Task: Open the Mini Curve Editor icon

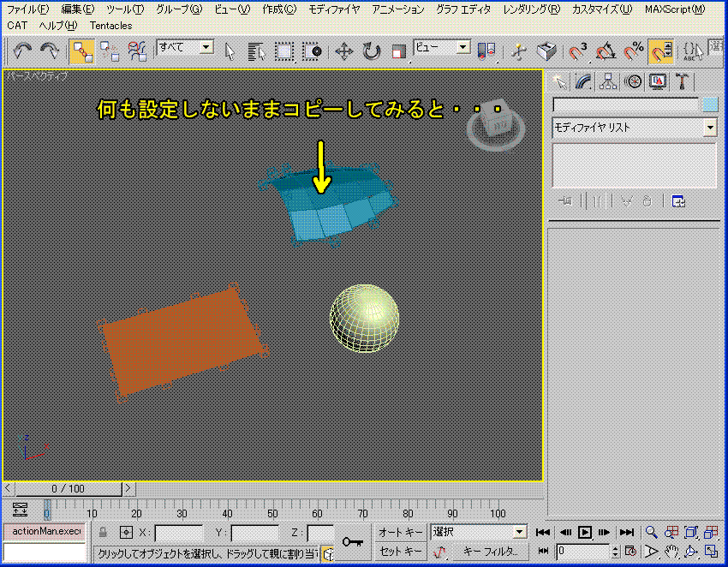Action: (x=20, y=510)
